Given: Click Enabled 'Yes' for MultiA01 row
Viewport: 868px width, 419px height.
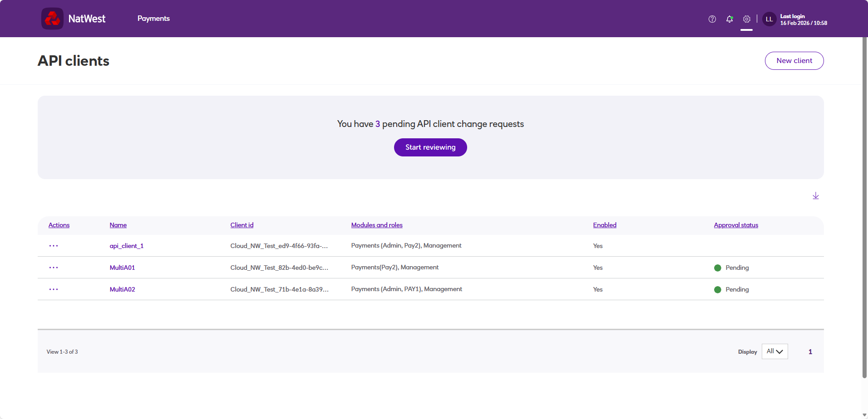Looking at the screenshot, I should tap(598, 268).
